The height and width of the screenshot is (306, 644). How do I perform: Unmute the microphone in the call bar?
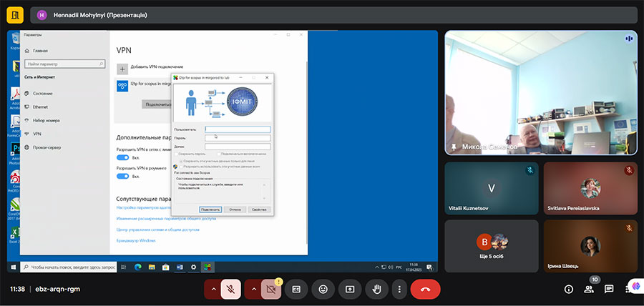point(230,289)
